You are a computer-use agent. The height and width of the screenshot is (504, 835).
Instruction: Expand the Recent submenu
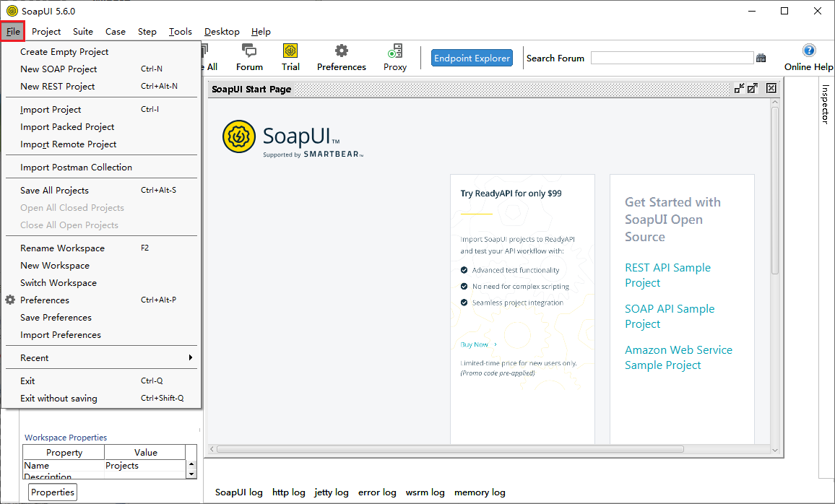pyautogui.click(x=101, y=358)
